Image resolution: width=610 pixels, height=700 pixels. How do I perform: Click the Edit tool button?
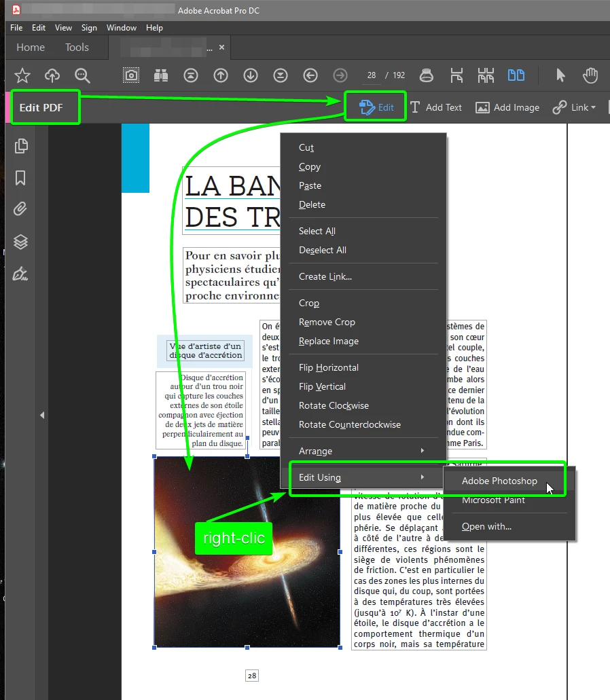point(376,107)
